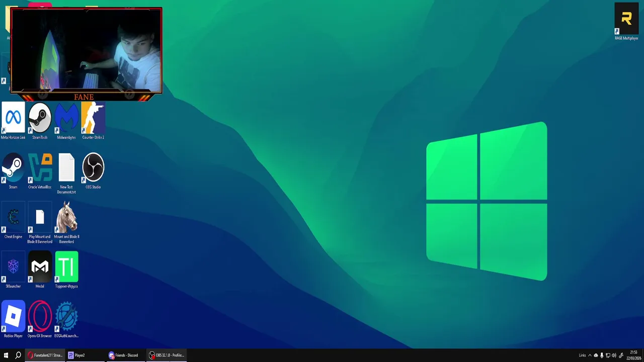Expand hidden tray icons chevron
The image size is (644, 362).
pyautogui.click(x=590, y=355)
